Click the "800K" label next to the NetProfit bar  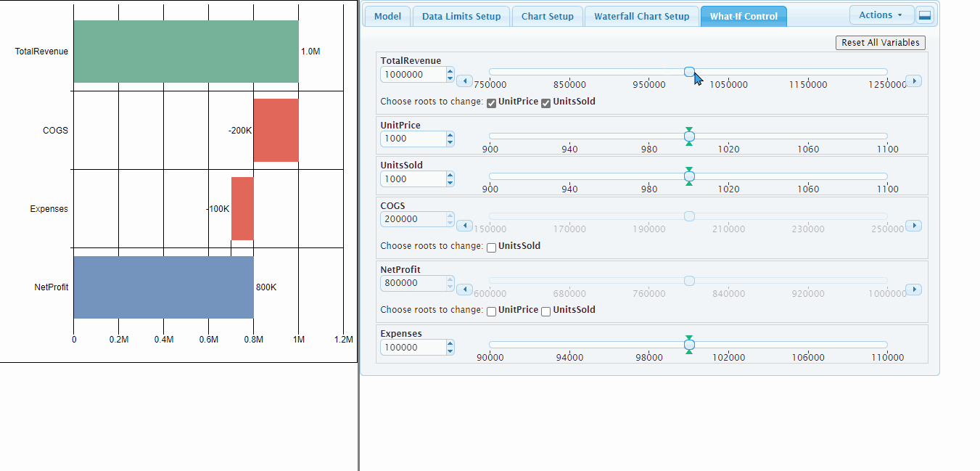pos(266,287)
